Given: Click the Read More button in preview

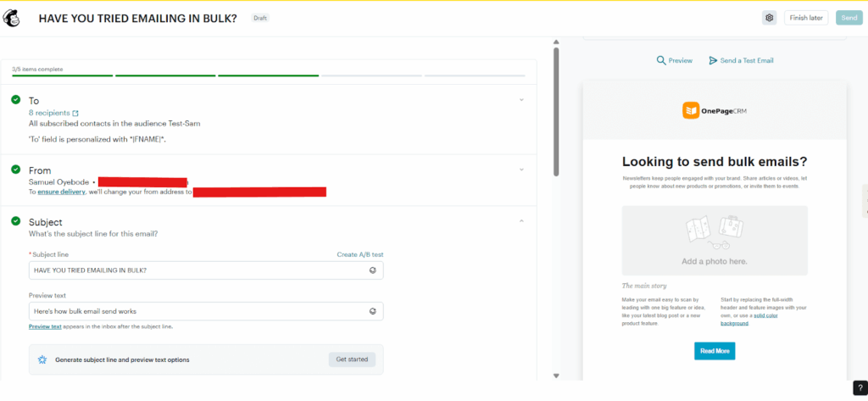Looking at the screenshot, I should pyautogui.click(x=715, y=351).
